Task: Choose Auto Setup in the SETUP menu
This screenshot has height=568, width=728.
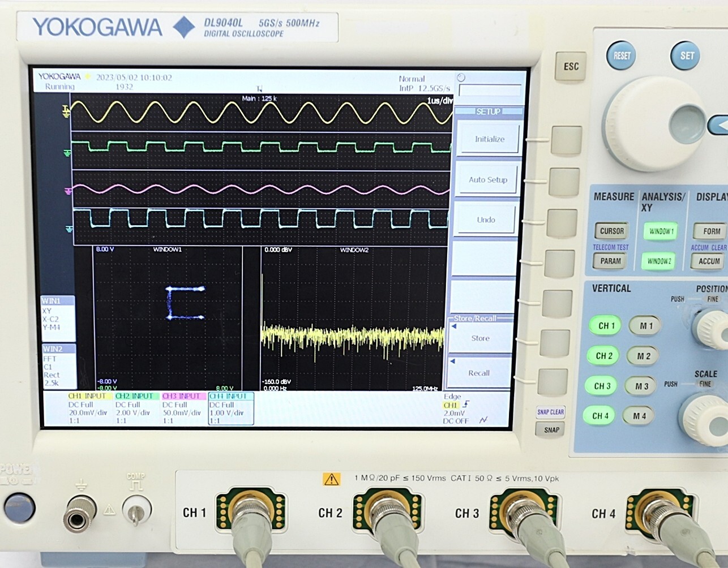Action: [x=487, y=180]
